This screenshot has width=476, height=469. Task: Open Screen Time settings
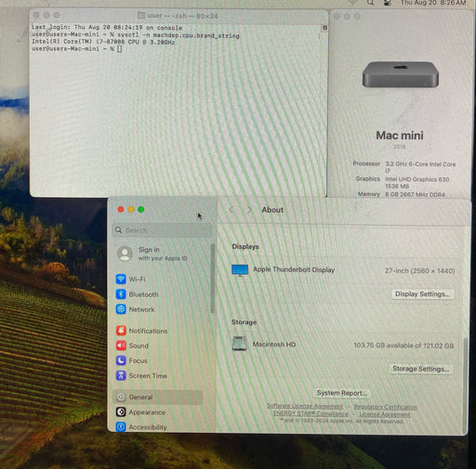coord(141,376)
